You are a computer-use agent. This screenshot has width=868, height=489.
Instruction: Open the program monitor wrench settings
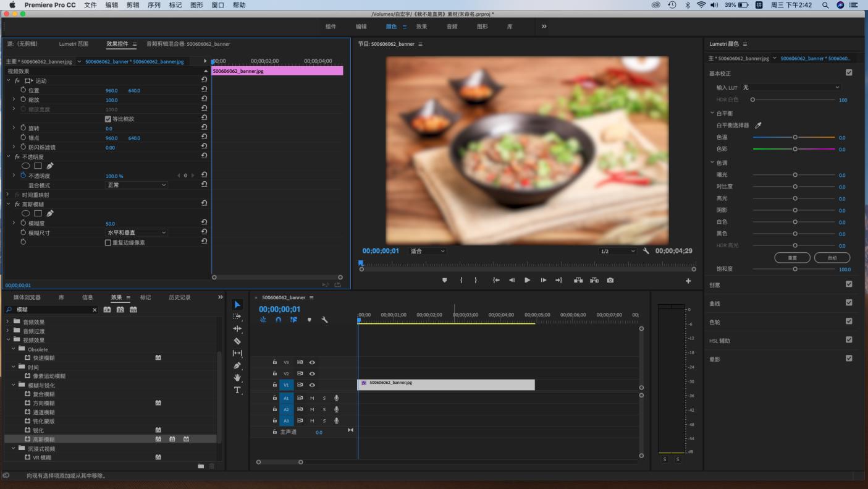646,251
